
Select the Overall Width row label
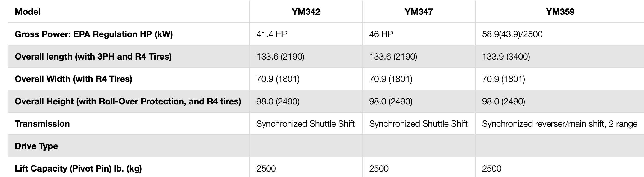click(73, 79)
